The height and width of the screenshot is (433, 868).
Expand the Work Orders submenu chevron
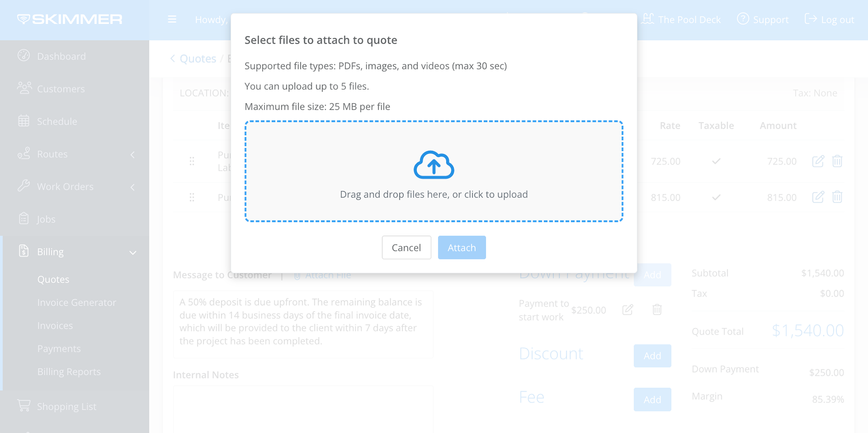(x=133, y=187)
